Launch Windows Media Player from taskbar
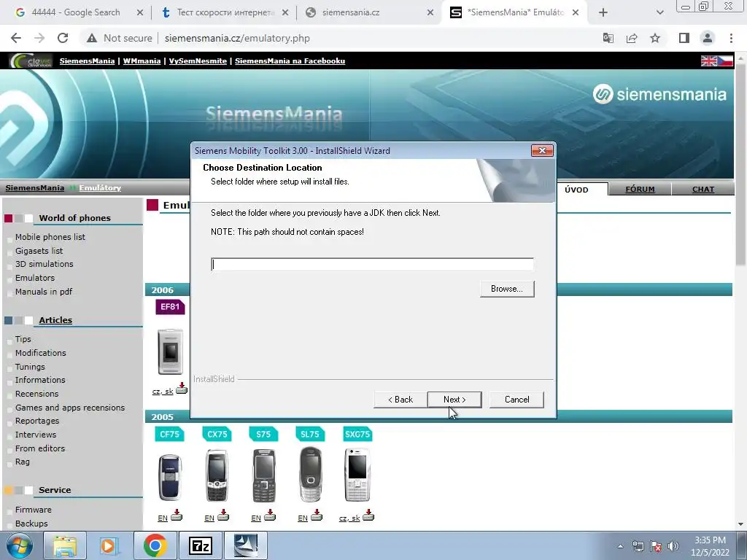The width and height of the screenshot is (747, 560). point(109,545)
